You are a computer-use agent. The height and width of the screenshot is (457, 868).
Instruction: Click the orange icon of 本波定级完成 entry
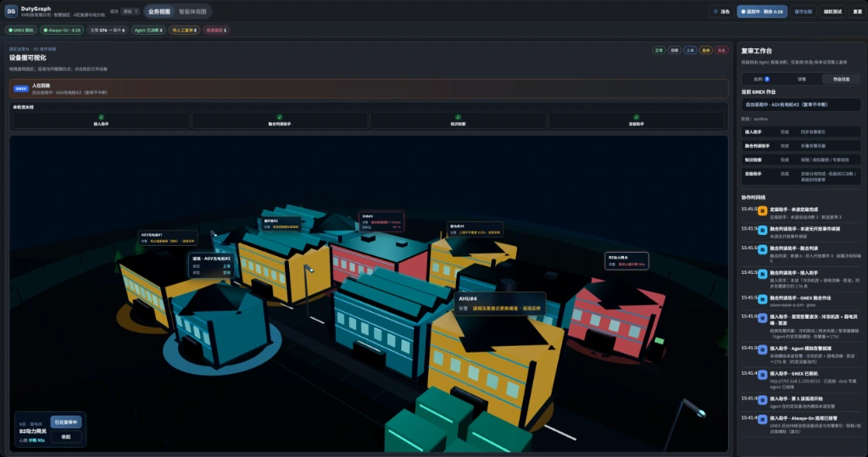tap(762, 210)
